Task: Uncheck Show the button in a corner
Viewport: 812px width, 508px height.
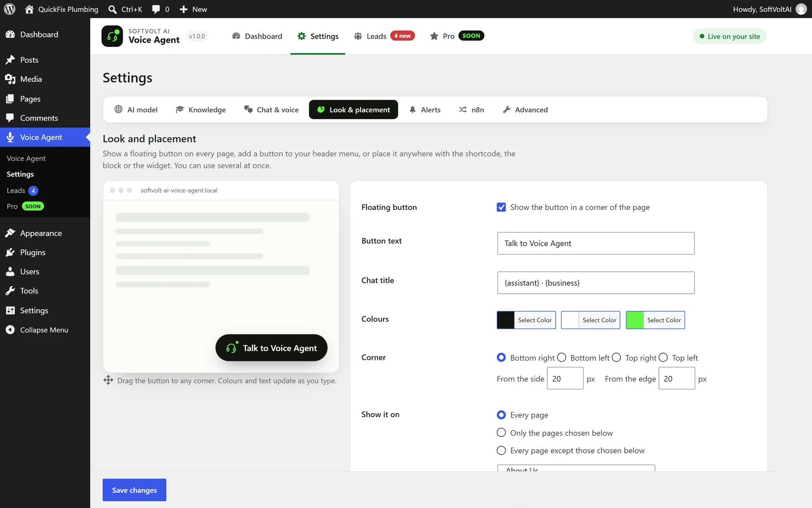Action: coord(501,207)
